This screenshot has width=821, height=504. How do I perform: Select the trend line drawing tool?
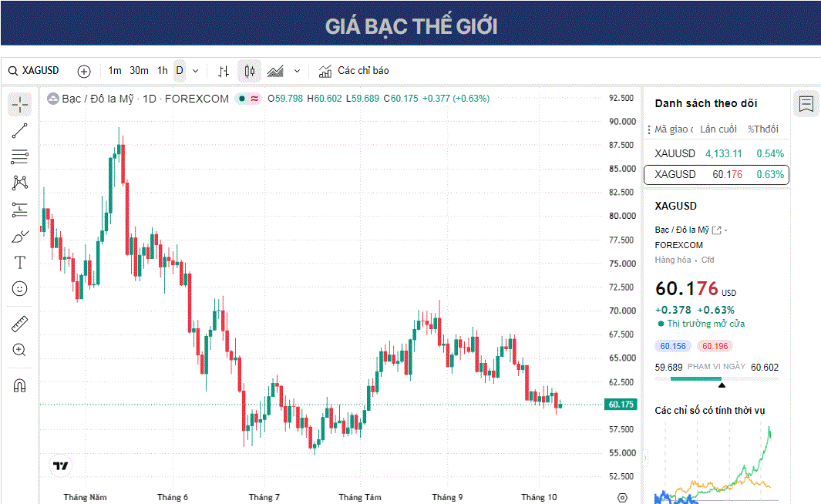click(x=20, y=131)
